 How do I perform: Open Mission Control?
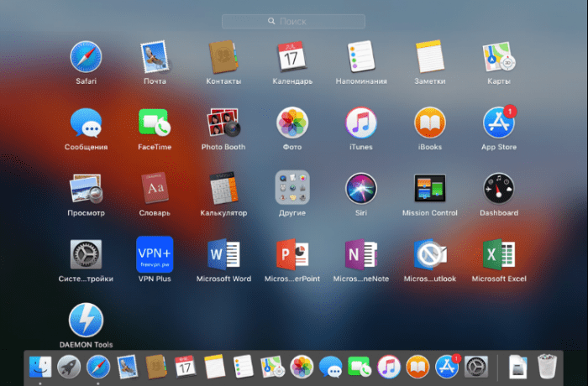point(430,188)
